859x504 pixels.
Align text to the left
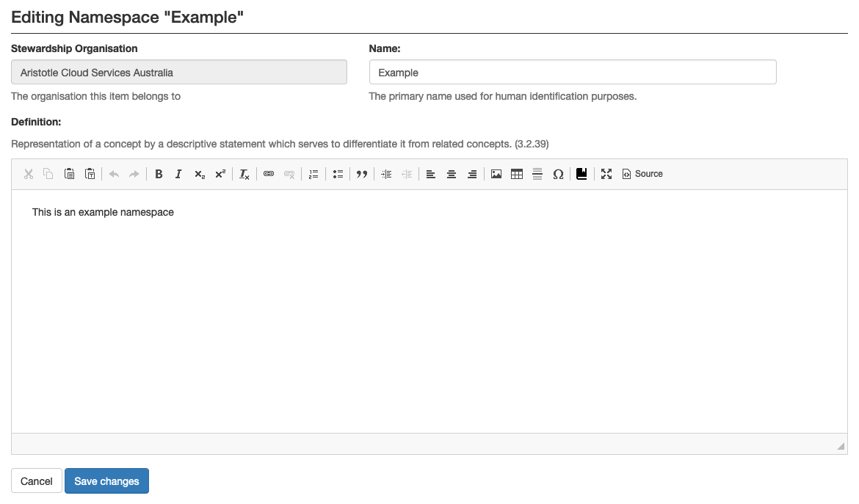point(431,175)
